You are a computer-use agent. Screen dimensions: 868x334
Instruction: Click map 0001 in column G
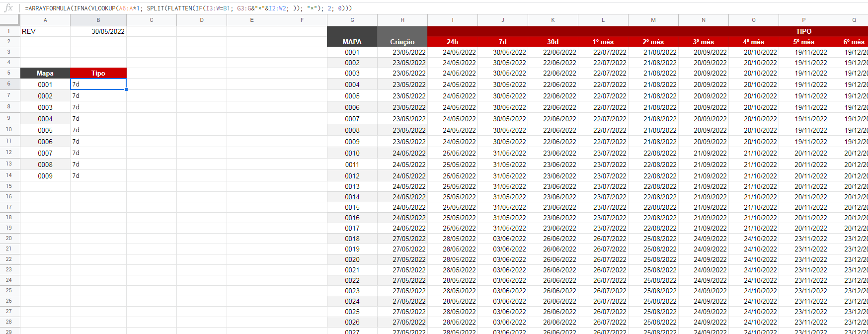[352, 52]
